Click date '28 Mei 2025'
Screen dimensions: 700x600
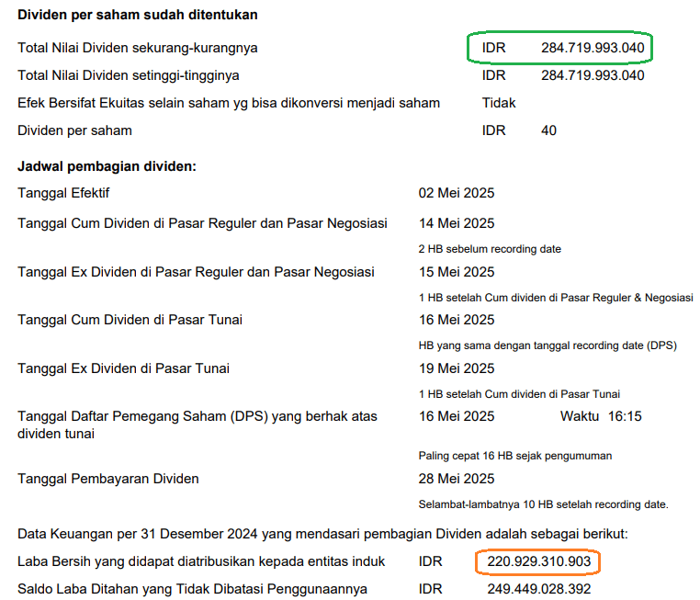click(x=457, y=479)
